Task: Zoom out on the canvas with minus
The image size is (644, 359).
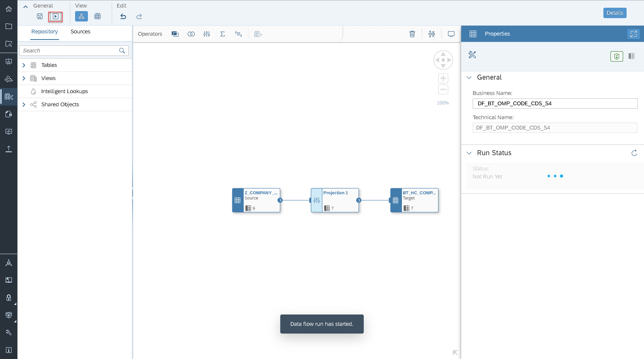Action: pyautogui.click(x=443, y=89)
